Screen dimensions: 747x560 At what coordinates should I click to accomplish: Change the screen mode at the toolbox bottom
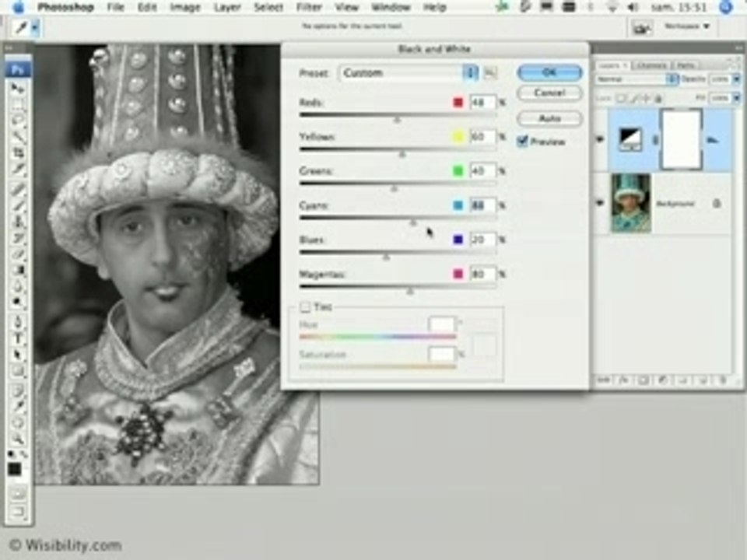coord(18,513)
